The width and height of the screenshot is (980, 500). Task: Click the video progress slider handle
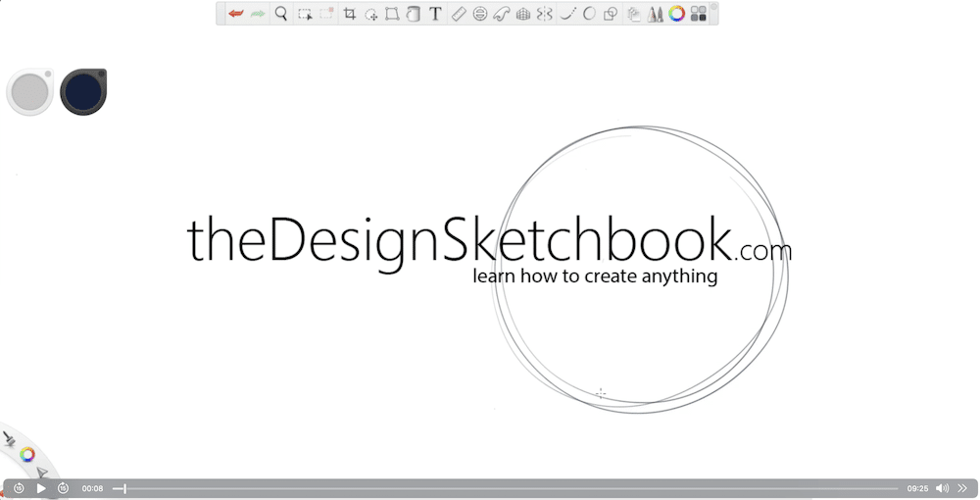(124, 488)
